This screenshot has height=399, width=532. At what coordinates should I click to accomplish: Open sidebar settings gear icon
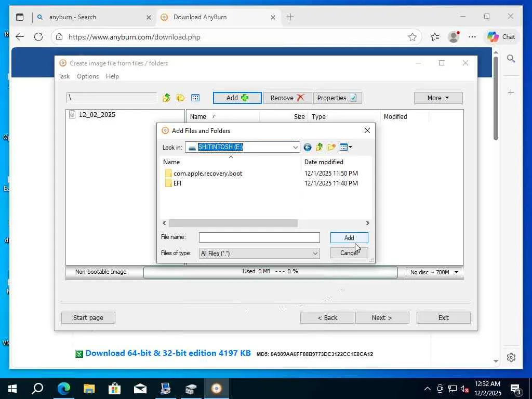511,357
